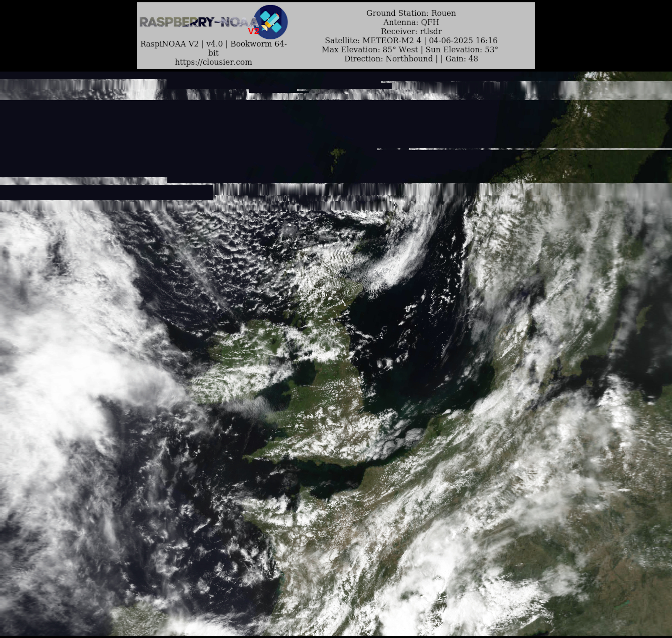
Task: Select the 'Ground Station: Rouen' text
Action: [x=411, y=13]
